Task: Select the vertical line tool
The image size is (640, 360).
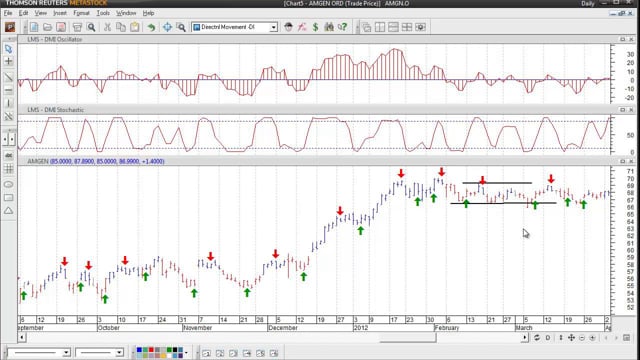Action: pos(8,103)
